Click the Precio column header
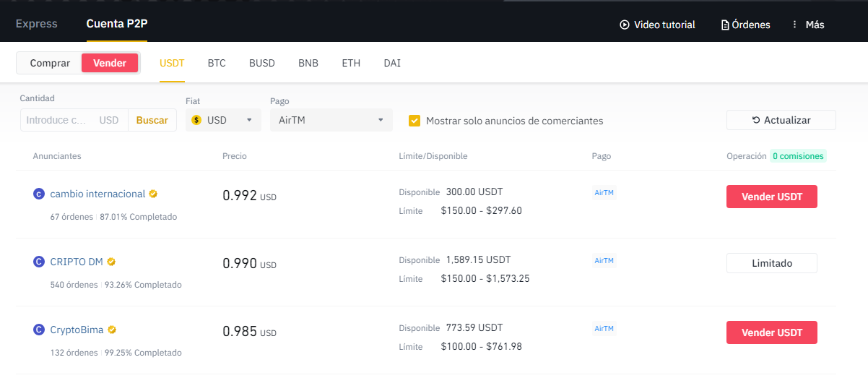The image size is (868, 378). tap(235, 156)
